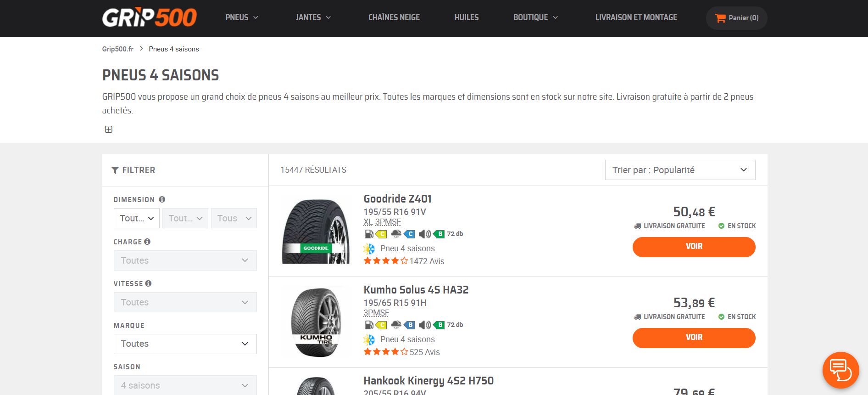
Task: Open Trier par Popularité sort dropdown
Action: 680,170
